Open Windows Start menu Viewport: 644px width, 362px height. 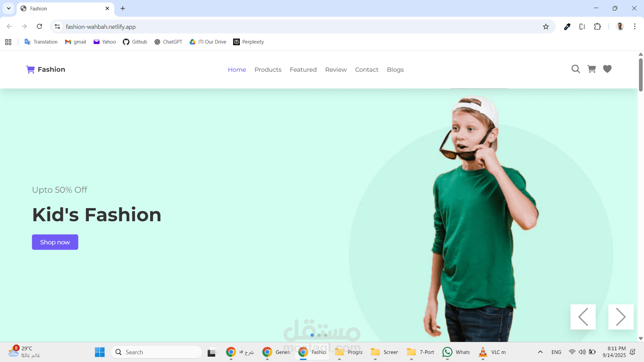(x=100, y=352)
